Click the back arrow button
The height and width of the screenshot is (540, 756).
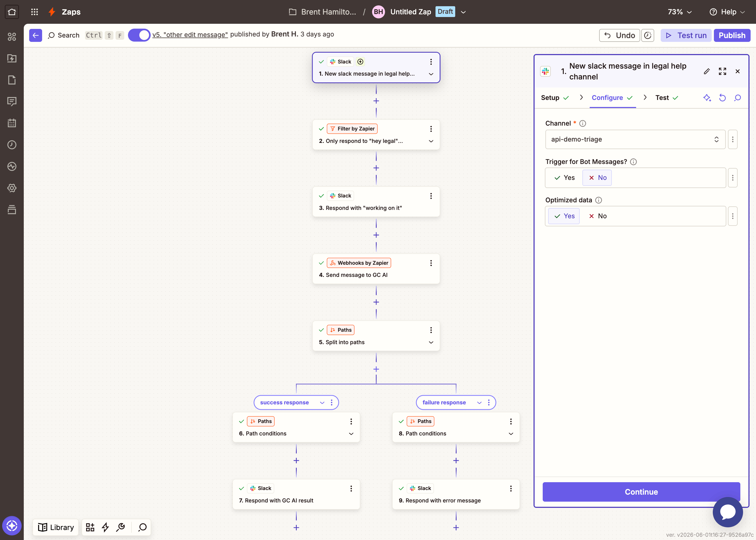tap(36, 35)
